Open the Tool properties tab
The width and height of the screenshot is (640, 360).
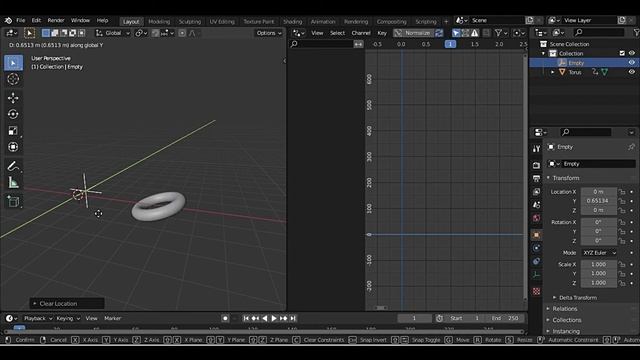coord(536,149)
